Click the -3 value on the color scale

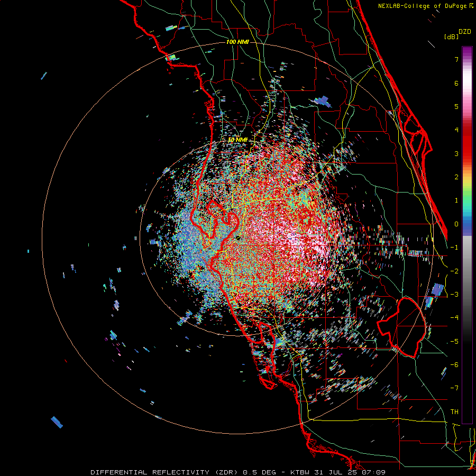tap(454, 295)
